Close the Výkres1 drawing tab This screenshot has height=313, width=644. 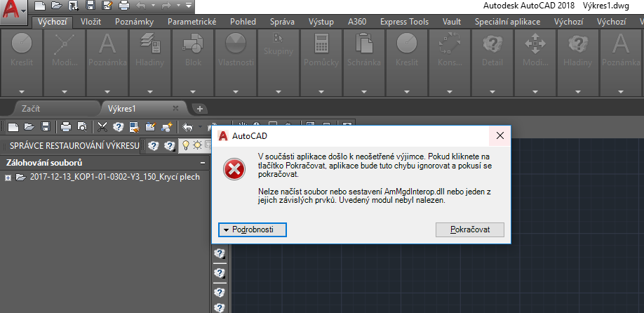click(x=175, y=109)
